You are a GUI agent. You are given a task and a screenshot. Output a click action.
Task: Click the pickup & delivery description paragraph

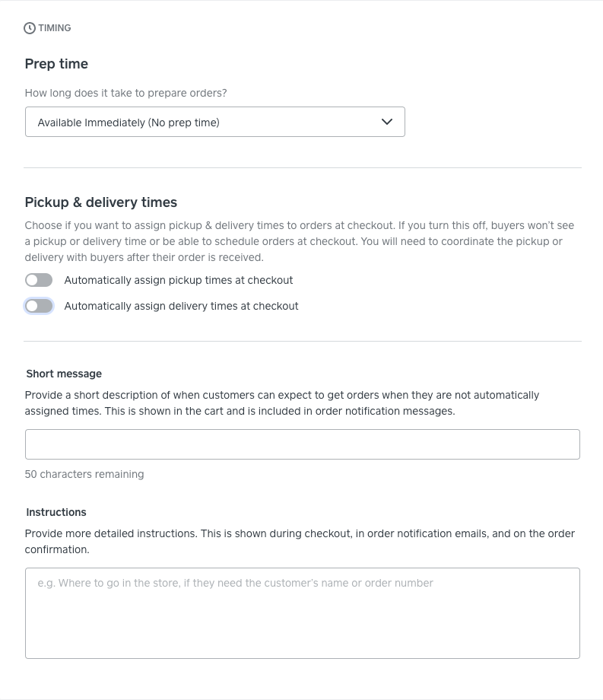(x=299, y=241)
